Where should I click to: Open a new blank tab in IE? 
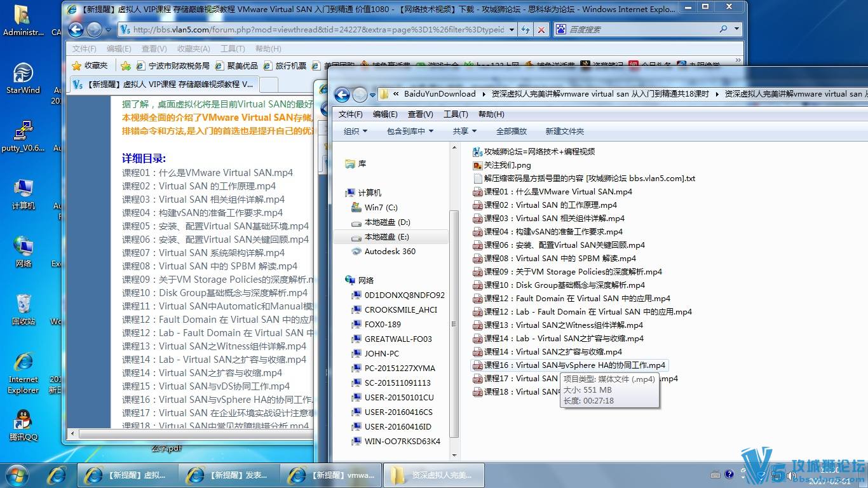point(269,85)
